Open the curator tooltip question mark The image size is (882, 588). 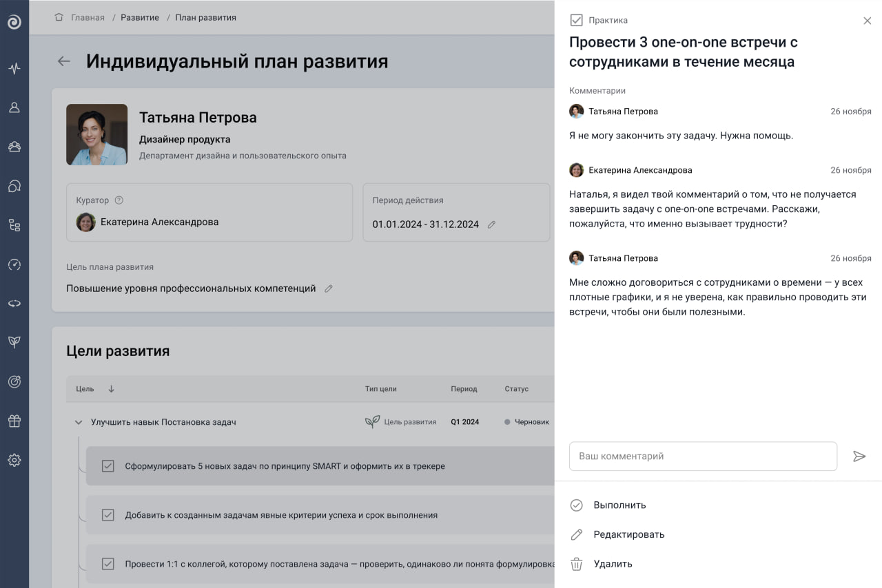click(118, 200)
